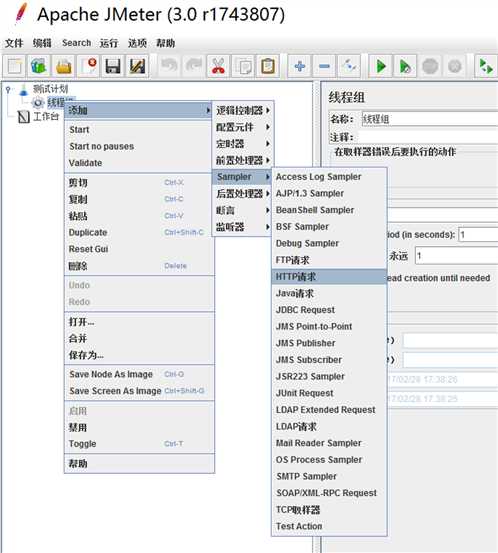This screenshot has height=553, width=498.
Task: Open the 帮助 menu in menu bar
Action: coord(165,43)
